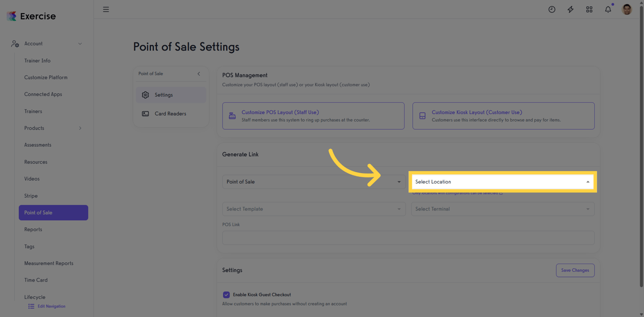Open the hamburger menu at the top
Image resolution: width=644 pixels, height=317 pixels.
(106, 9)
